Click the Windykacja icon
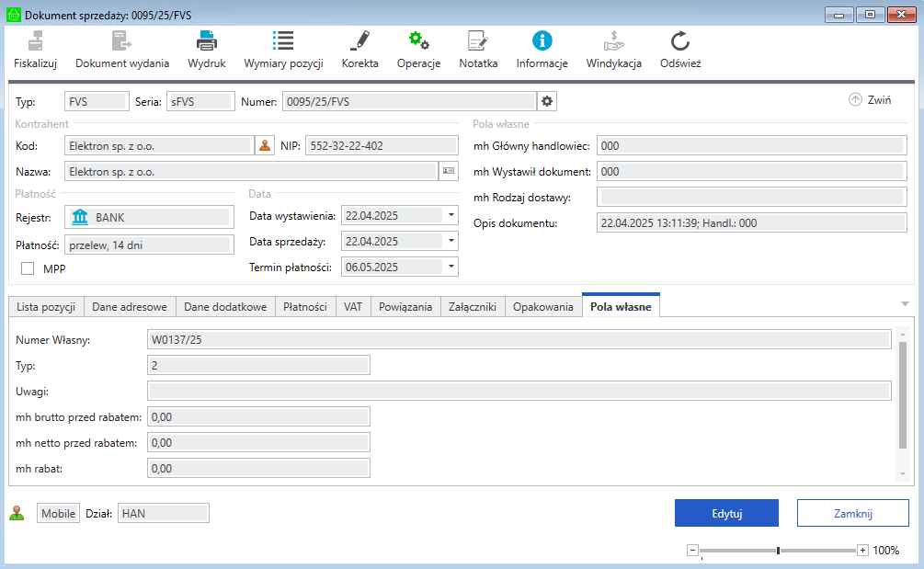 (x=613, y=41)
